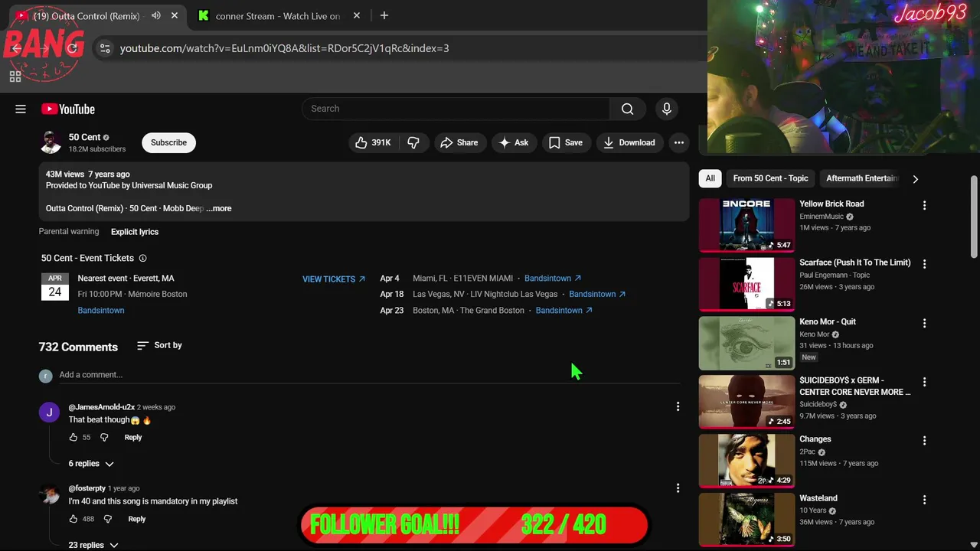Open more actions ellipsis beside Download

click(x=679, y=142)
